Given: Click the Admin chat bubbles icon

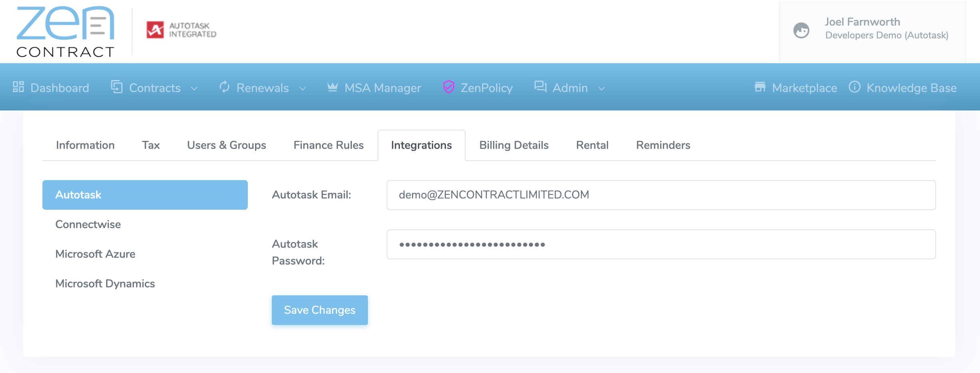Looking at the screenshot, I should [540, 87].
